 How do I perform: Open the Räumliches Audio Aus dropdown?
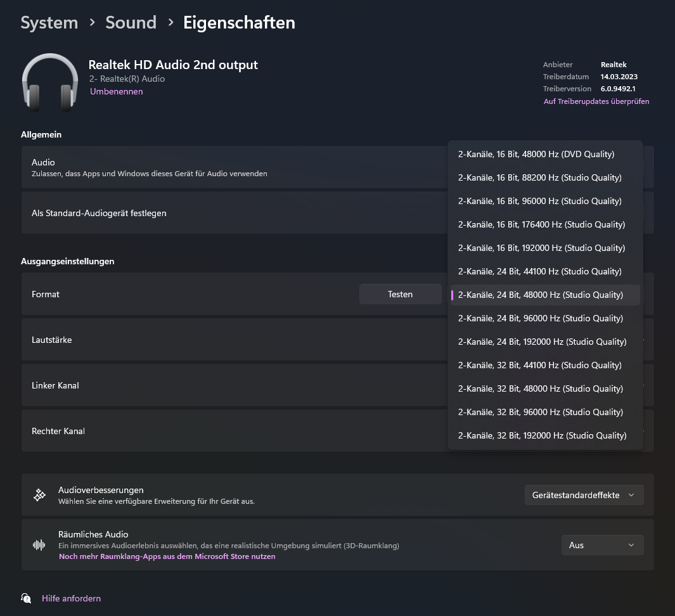602,545
